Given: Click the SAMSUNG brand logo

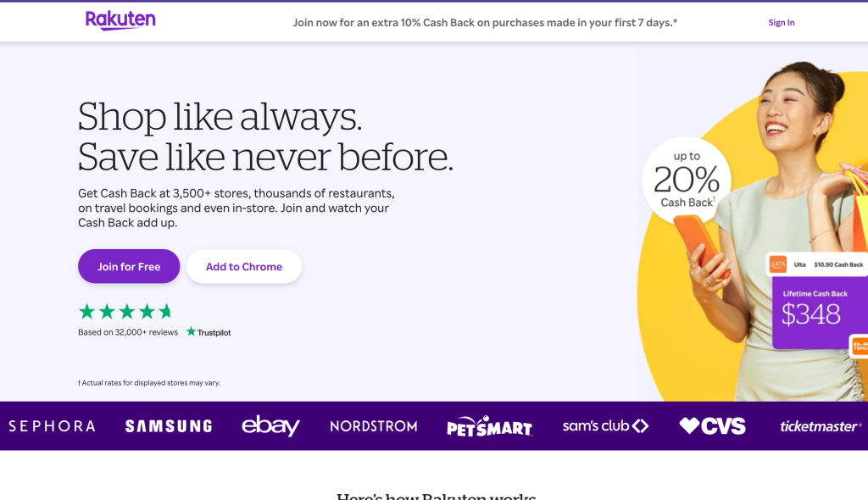Looking at the screenshot, I should coord(168,426).
